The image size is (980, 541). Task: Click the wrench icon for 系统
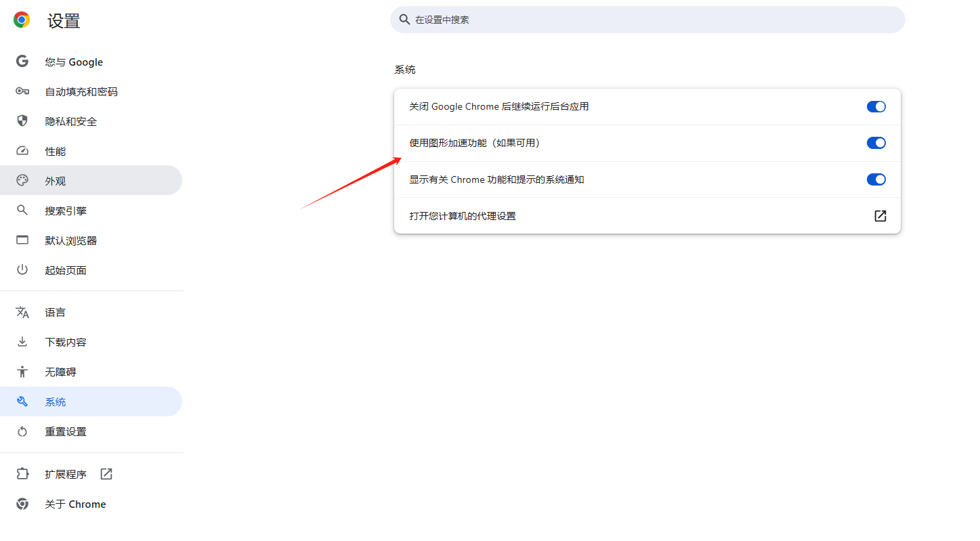pyautogui.click(x=22, y=402)
